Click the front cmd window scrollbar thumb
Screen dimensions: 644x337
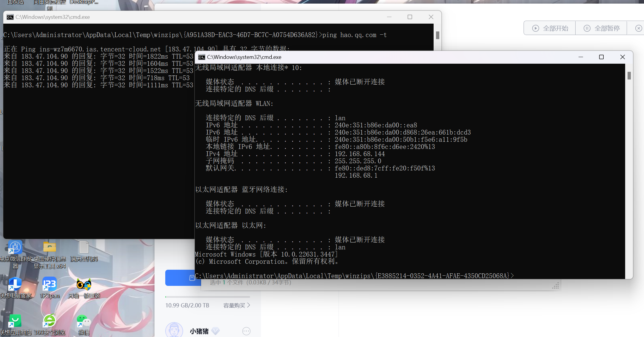click(x=629, y=76)
